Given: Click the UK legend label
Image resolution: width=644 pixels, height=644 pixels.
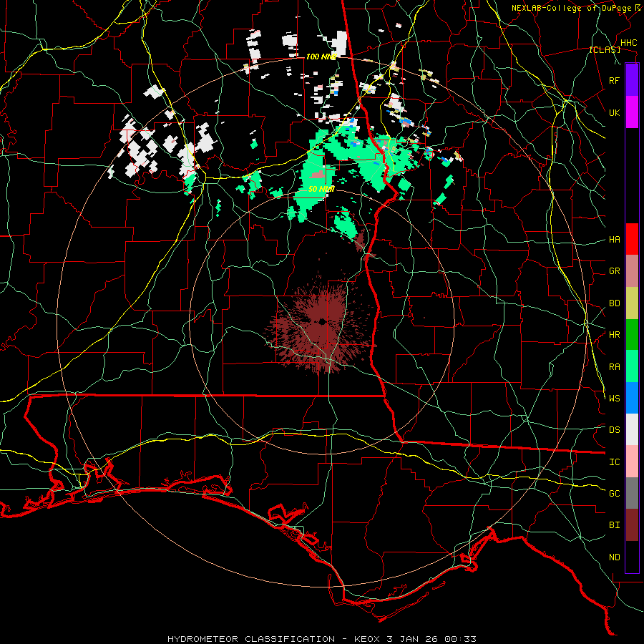Looking at the screenshot, I should (x=615, y=112).
